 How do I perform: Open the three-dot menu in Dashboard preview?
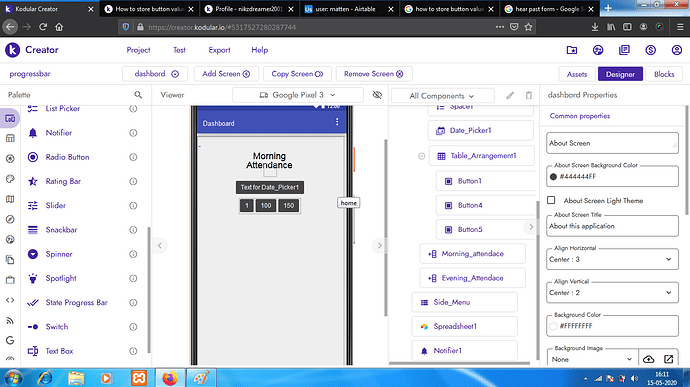(337, 122)
